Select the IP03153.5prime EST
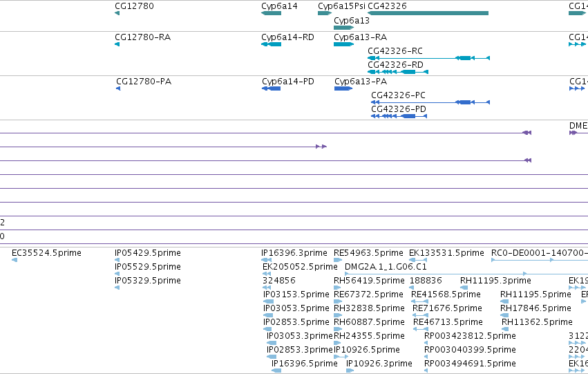Viewport: 588px width, 374px height. tap(296, 294)
